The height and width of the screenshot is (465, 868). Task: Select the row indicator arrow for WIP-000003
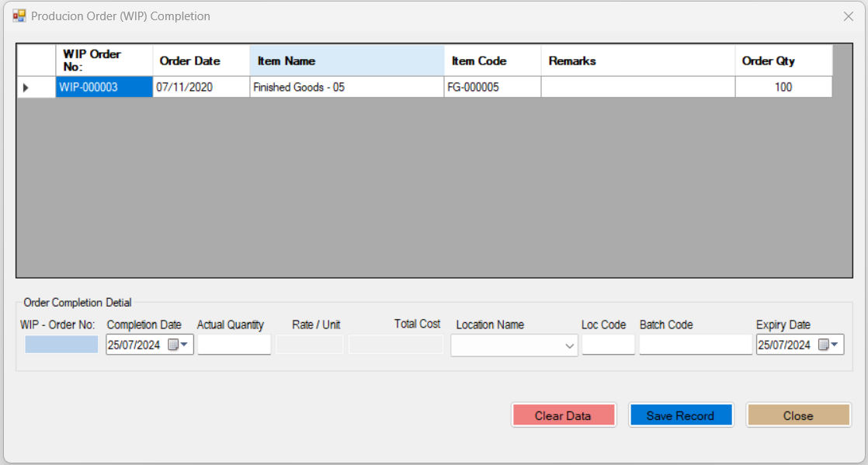(x=26, y=88)
